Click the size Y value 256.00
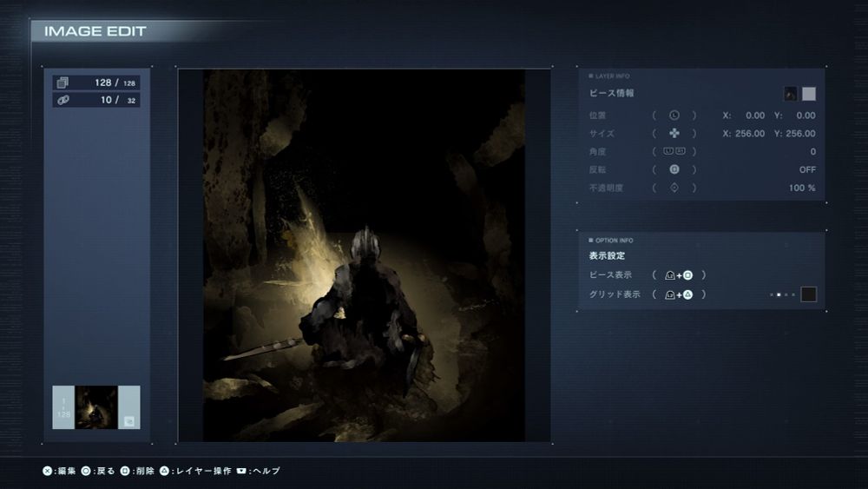Screen dimensions: 868x489 pyautogui.click(x=800, y=134)
